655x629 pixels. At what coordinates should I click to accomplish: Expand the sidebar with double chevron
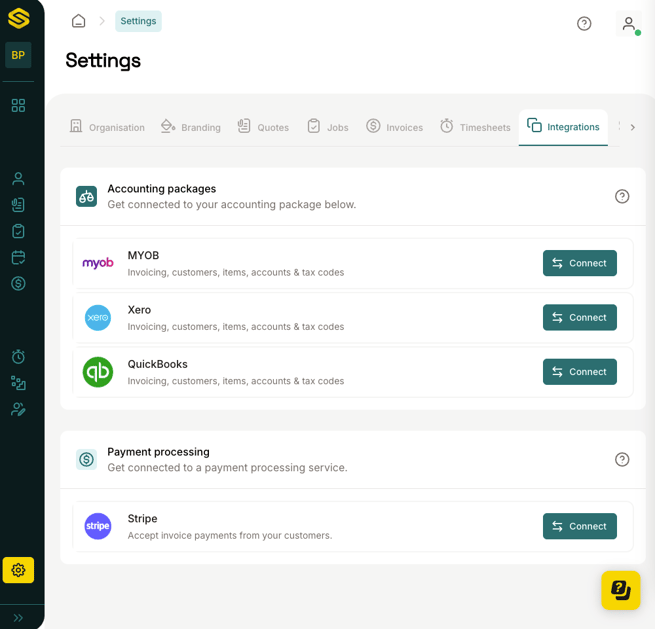pos(18,618)
